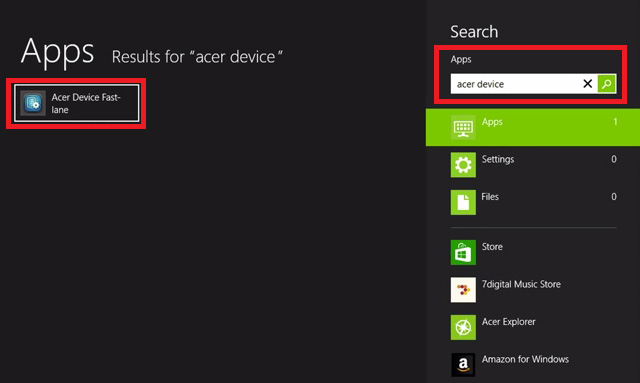Click the Apps result count '1'
The image size is (640, 383).
615,122
